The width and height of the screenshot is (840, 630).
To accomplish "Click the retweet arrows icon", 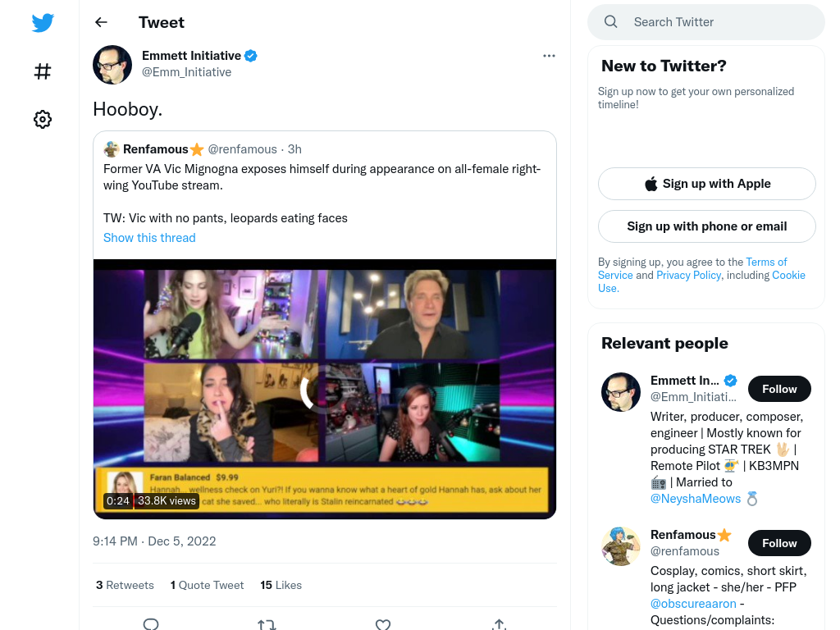I will click(267, 624).
